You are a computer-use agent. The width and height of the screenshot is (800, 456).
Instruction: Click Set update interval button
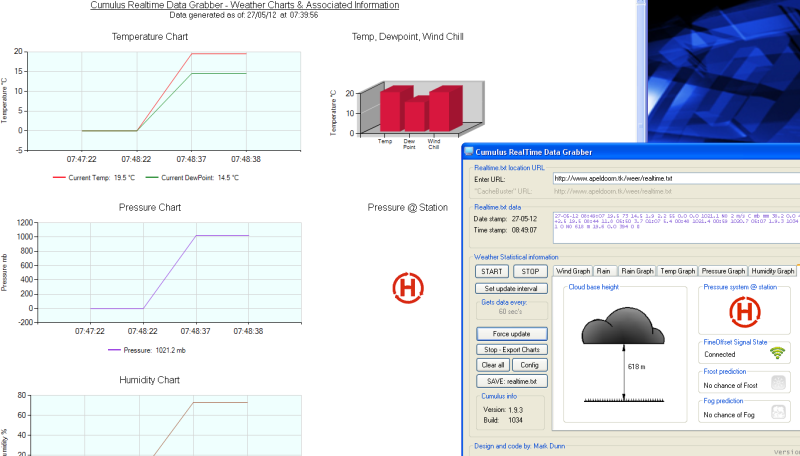pos(511,289)
